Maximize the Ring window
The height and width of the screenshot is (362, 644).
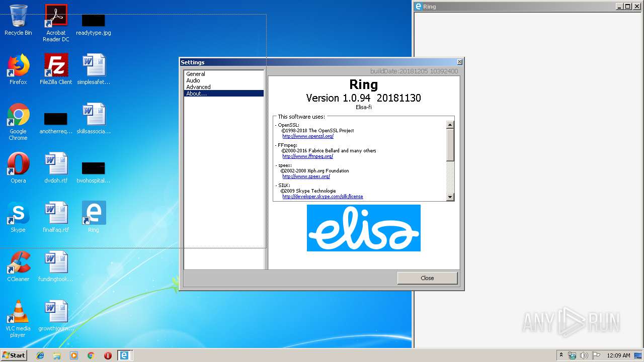(x=627, y=7)
